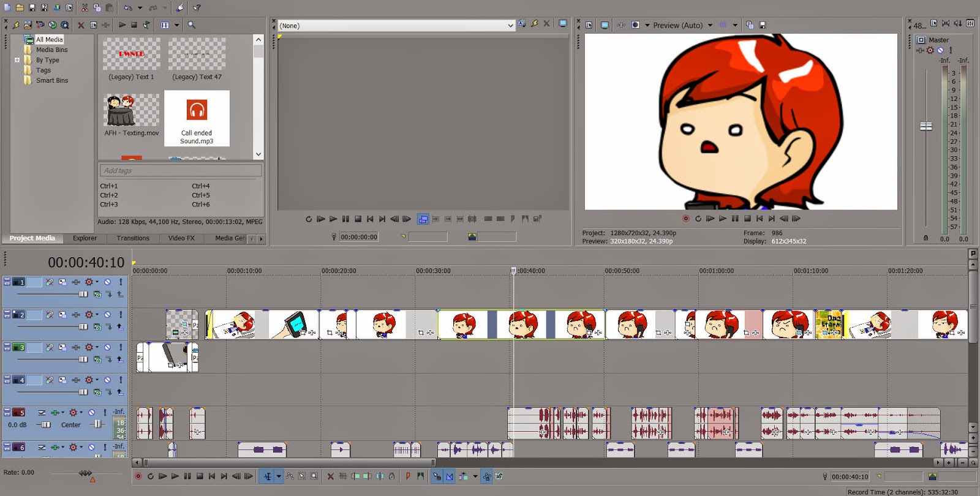This screenshot has width=980, height=496.
Task: Open the Preview (Auto) quality dropdown
Action: [710, 26]
